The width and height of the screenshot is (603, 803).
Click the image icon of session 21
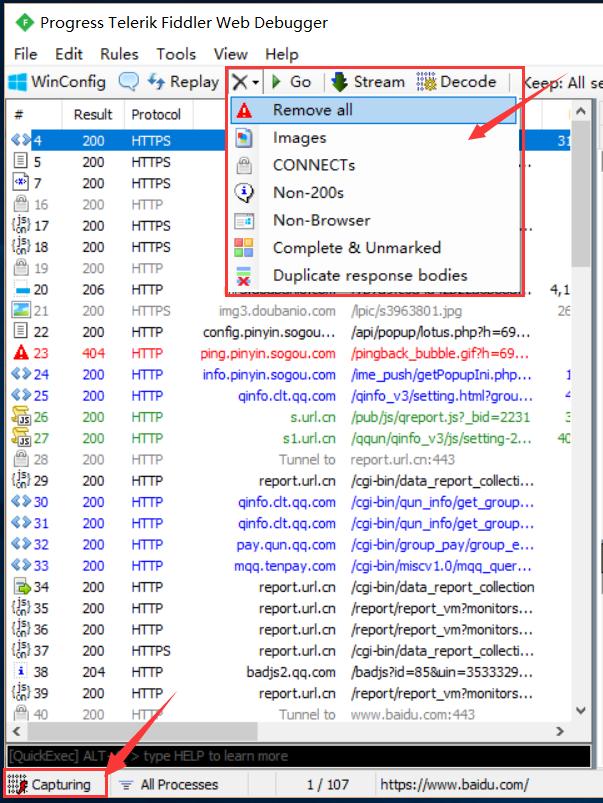(x=21, y=310)
